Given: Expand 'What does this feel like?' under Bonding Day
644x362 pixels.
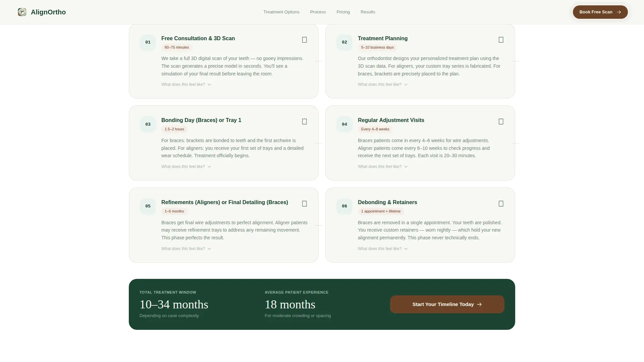Looking at the screenshot, I should [186, 167].
